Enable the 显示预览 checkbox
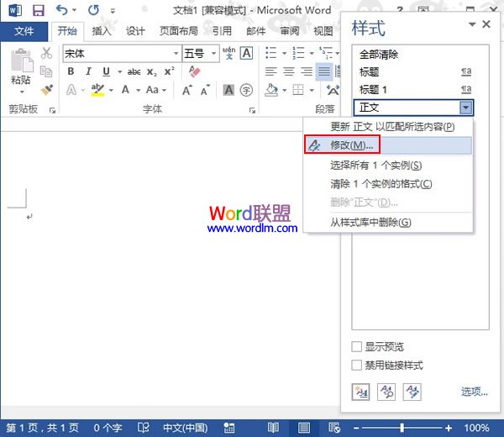Viewport: 504px width, 437px height. coord(358,347)
